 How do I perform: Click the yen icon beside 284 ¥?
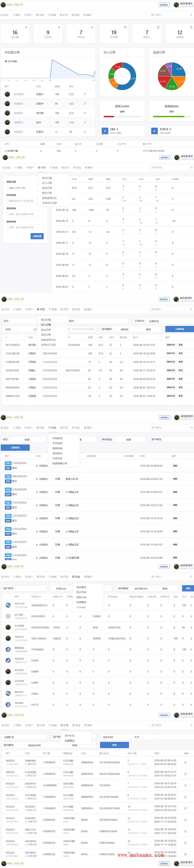coord(105,131)
